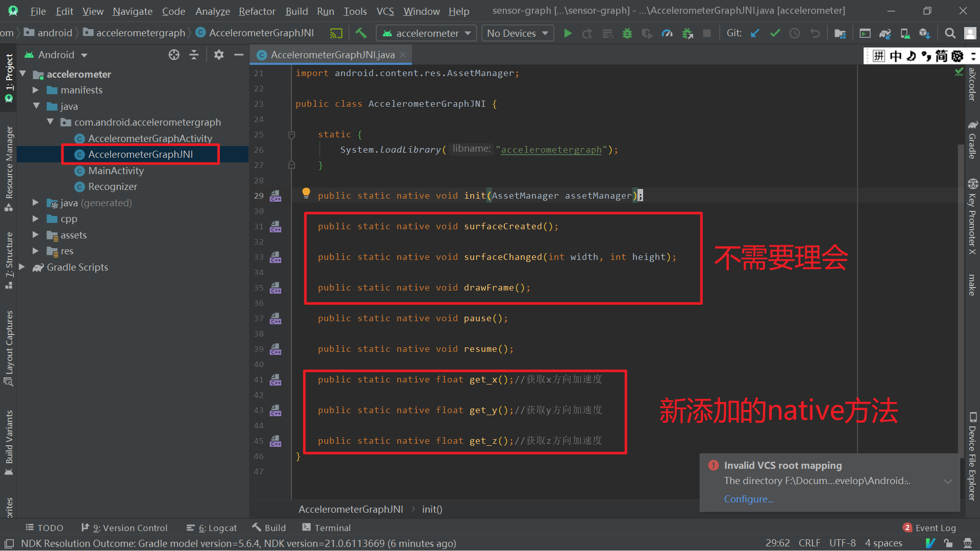This screenshot has height=551, width=980.
Task: Collapse the java folder
Action: click(x=36, y=106)
